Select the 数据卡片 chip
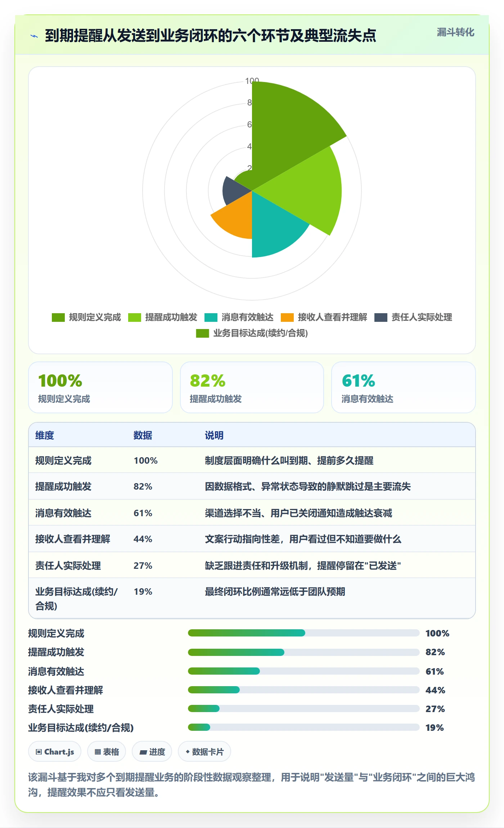This screenshot has width=504, height=828. tap(204, 752)
